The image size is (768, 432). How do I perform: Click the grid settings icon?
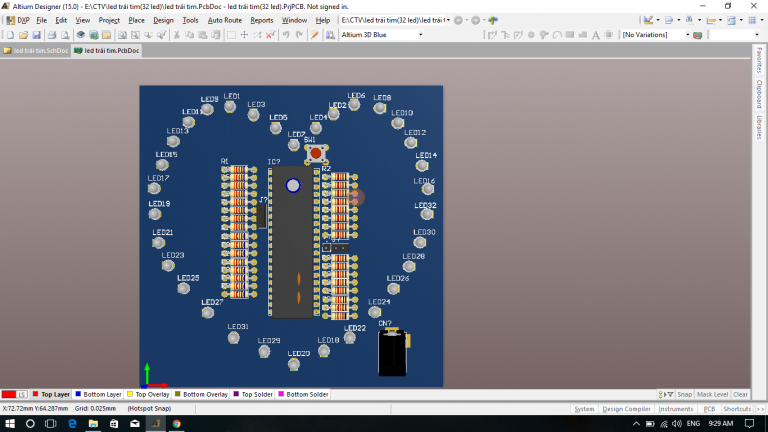click(x=750, y=20)
